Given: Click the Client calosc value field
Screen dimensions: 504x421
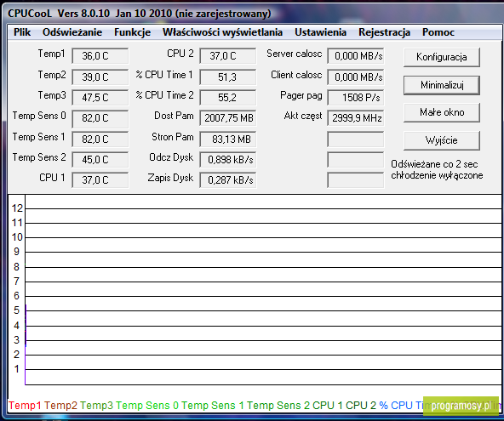Looking at the screenshot, I should pyautogui.click(x=356, y=77).
